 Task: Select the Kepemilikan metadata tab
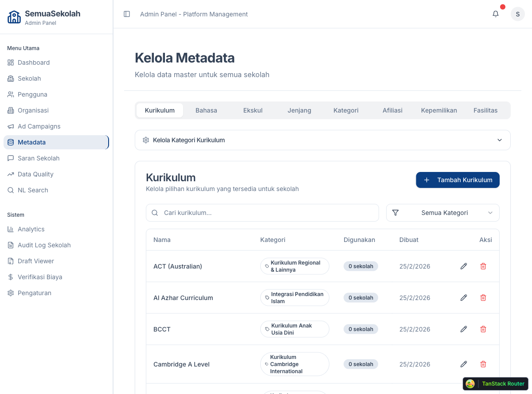439,110
